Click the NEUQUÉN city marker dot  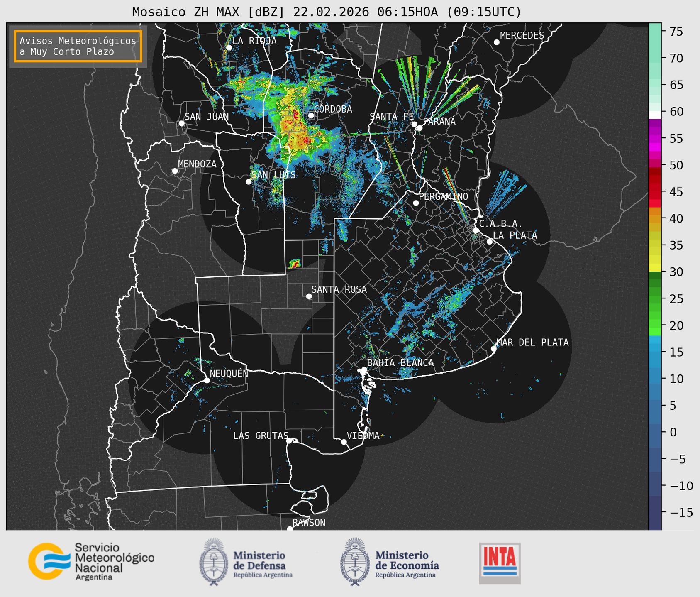point(207,380)
